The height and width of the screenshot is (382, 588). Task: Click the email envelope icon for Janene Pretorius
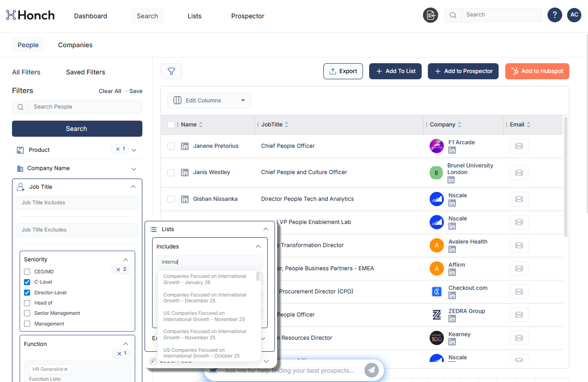click(519, 146)
